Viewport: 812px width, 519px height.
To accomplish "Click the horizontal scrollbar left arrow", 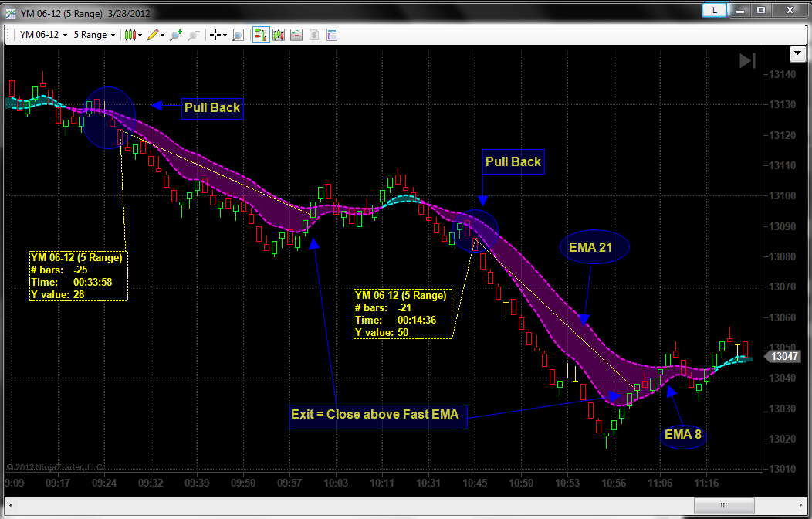I will coord(10,505).
